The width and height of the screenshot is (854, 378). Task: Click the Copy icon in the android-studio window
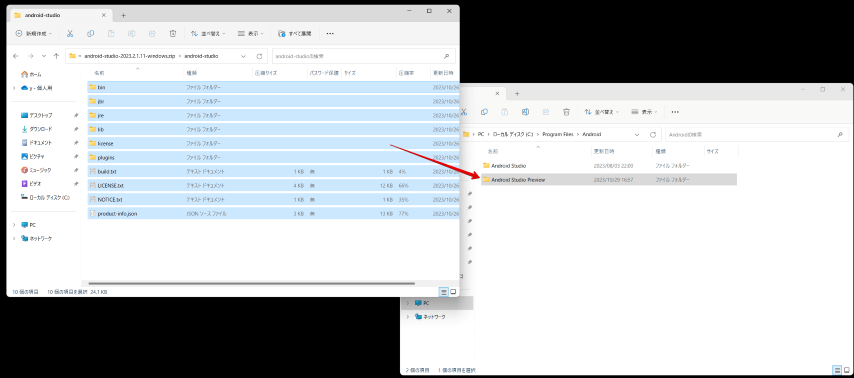coord(90,33)
